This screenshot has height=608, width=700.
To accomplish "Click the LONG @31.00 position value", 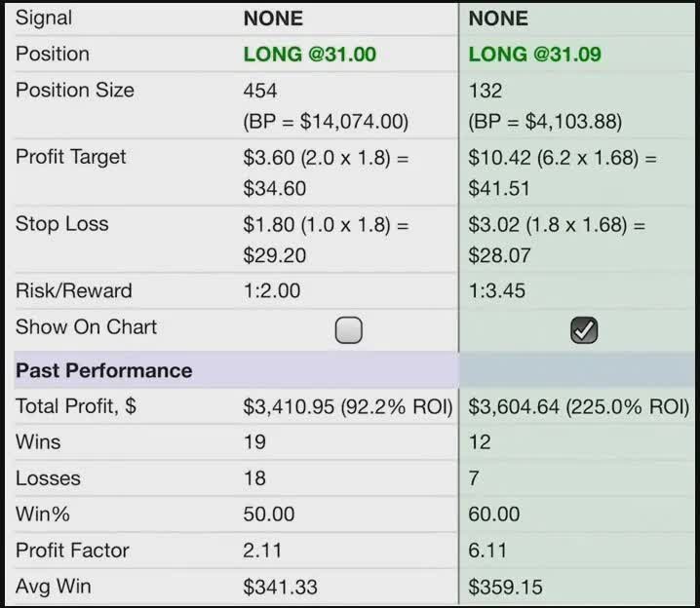I will (309, 55).
